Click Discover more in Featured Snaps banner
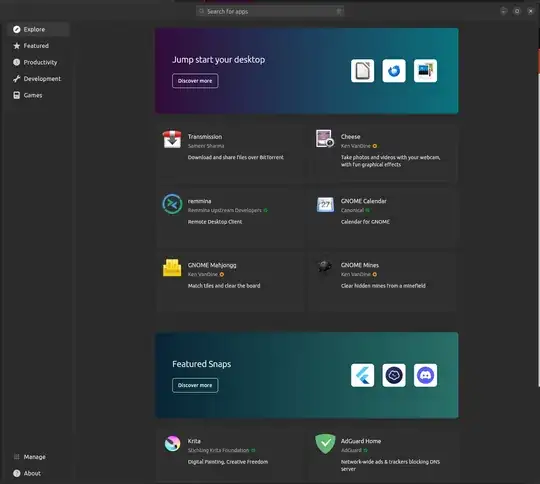 point(195,385)
